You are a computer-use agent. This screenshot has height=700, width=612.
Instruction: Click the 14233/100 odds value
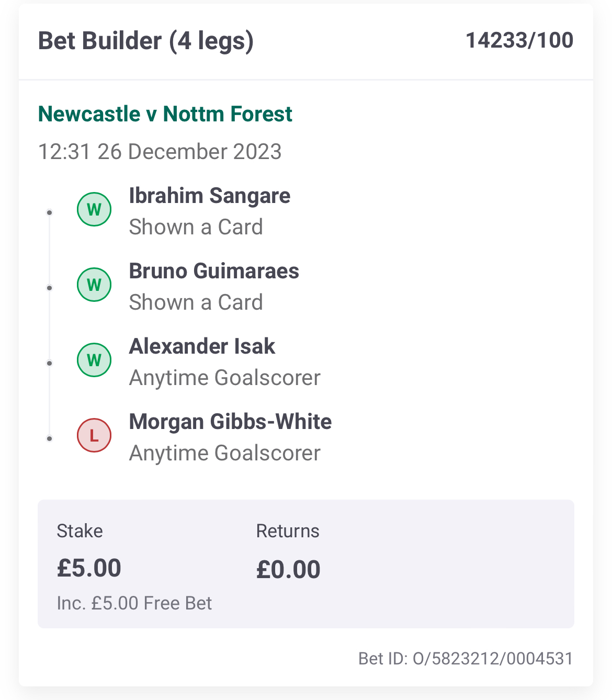519,40
